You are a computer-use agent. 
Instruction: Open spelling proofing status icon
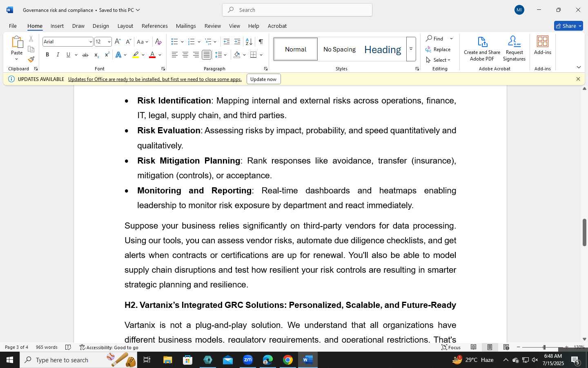[68, 347]
